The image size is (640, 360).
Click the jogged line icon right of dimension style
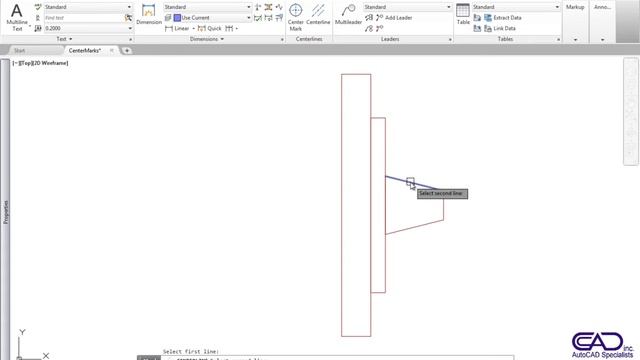tap(279, 7)
